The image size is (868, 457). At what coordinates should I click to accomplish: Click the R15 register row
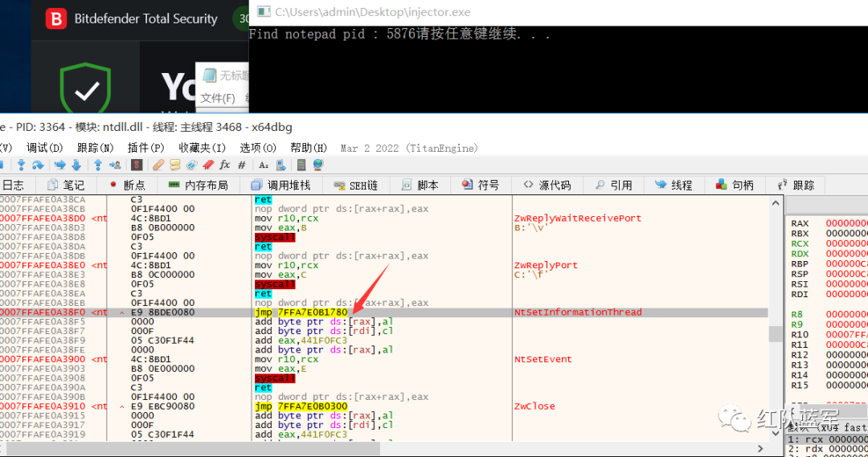click(x=829, y=386)
